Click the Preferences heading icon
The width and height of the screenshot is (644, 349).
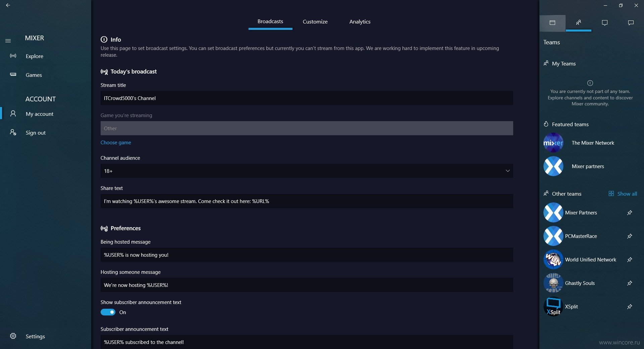104,228
